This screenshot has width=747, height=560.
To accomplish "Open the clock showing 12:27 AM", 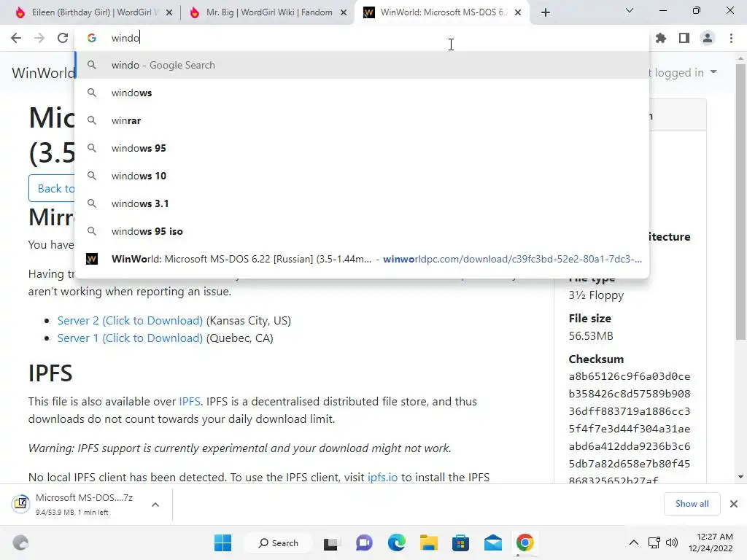I will [711, 542].
